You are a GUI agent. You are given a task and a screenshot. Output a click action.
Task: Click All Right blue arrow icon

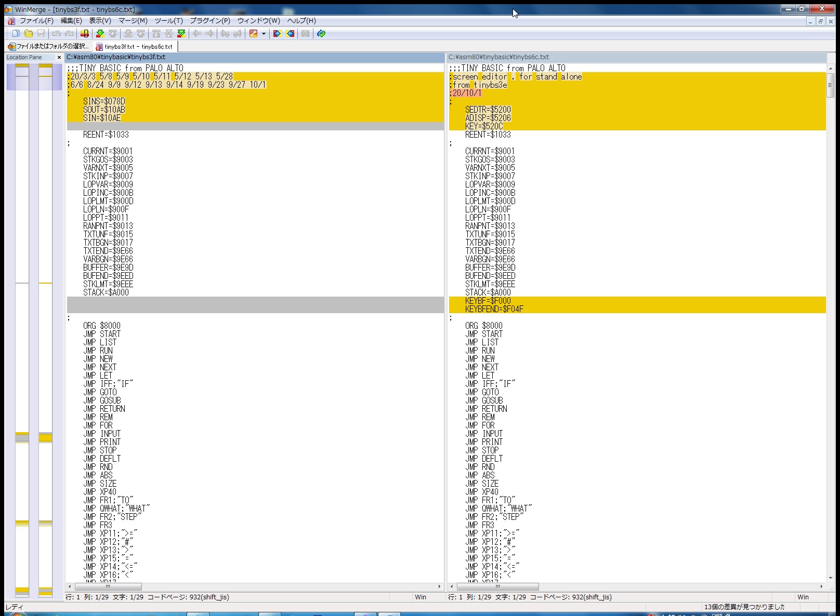point(277,34)
